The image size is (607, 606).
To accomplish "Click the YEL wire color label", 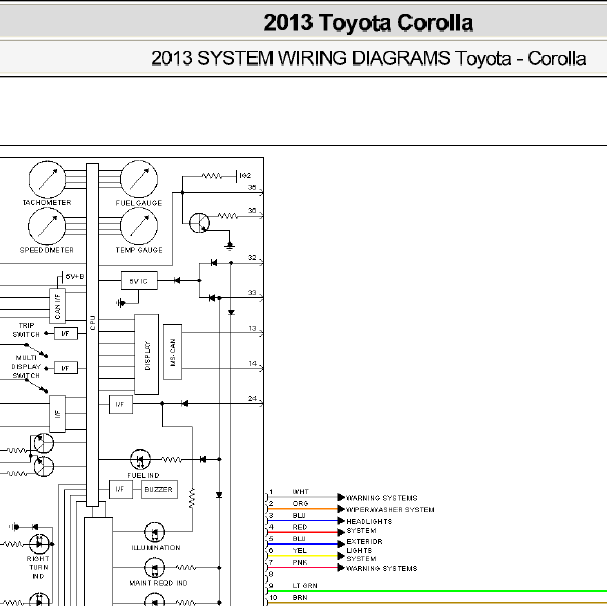I will coord(300,551).
